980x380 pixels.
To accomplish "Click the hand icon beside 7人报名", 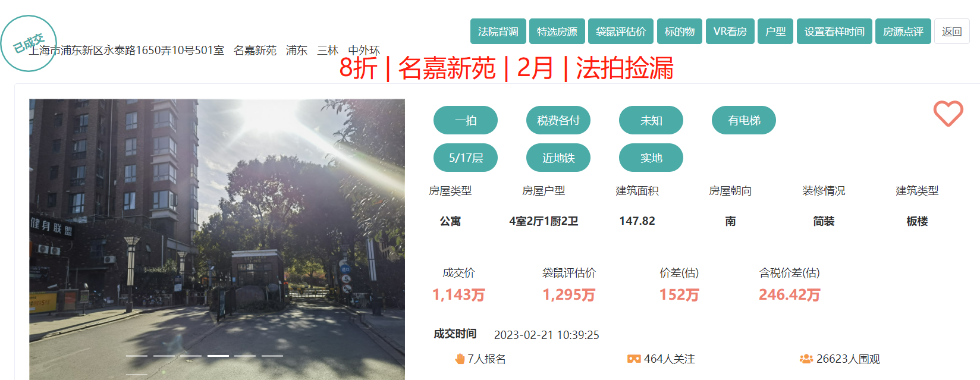I will pos(460,359).
